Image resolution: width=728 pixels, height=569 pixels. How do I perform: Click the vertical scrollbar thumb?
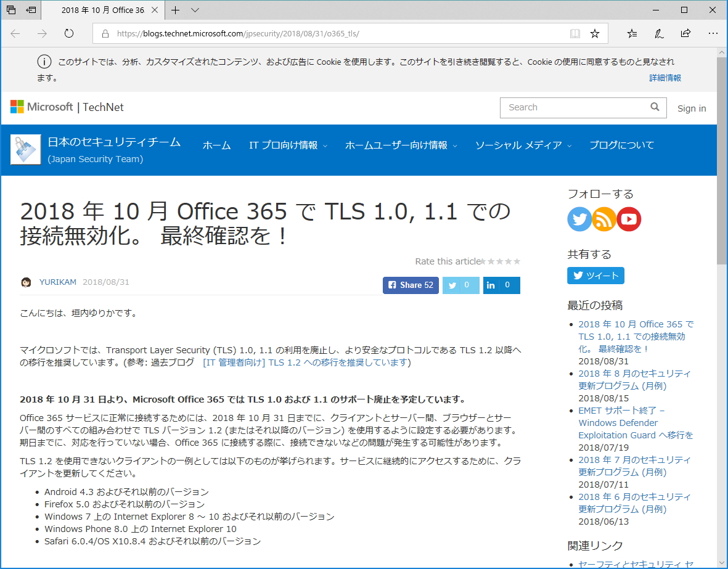(x=722, y=161)
